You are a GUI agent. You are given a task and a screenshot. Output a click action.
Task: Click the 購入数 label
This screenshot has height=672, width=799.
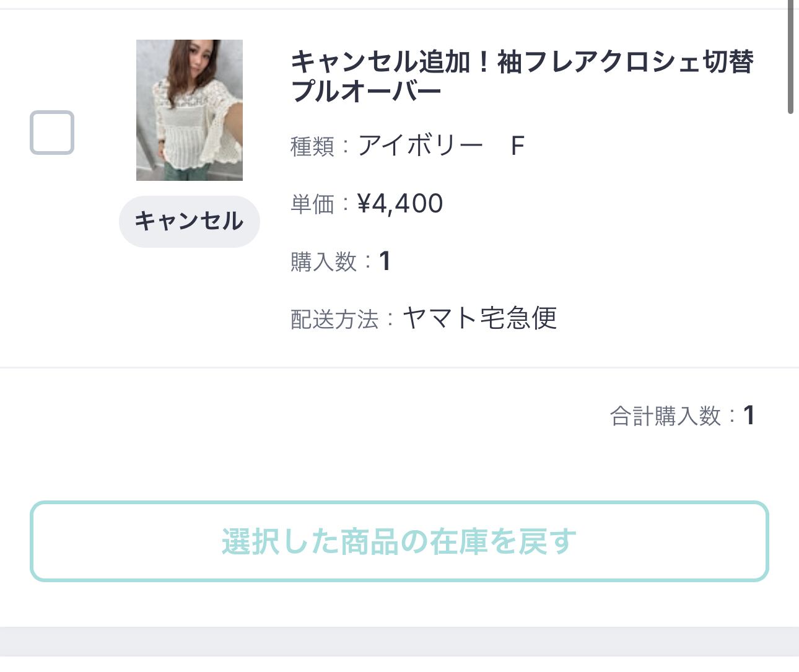click(x=323, y=262)
